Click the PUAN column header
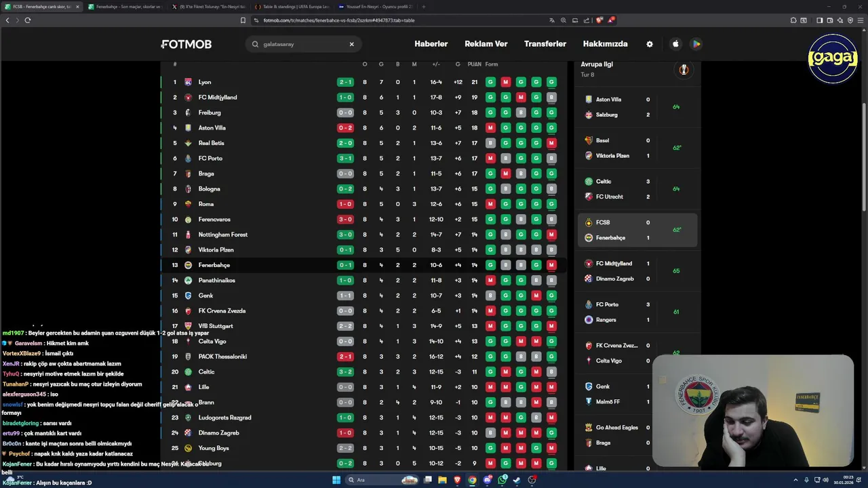The height and width of the screenshot is (488, 868). [474, 64]
